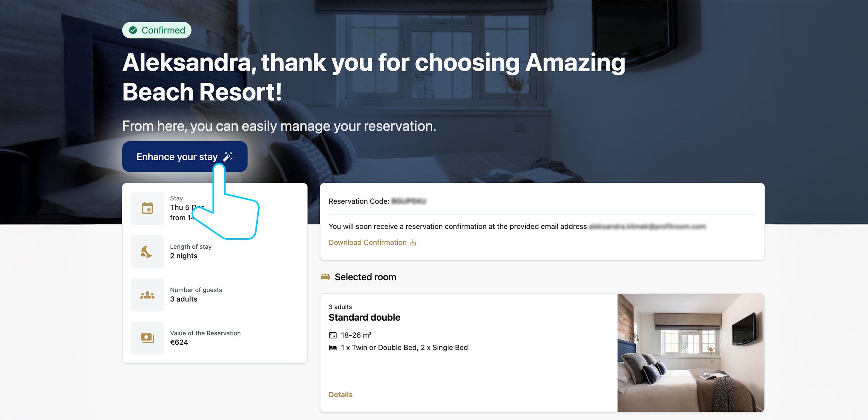This screenshot has width=868, height=420.
Task: Select the moon icon for Length of stay
Action: pos(147,251)
